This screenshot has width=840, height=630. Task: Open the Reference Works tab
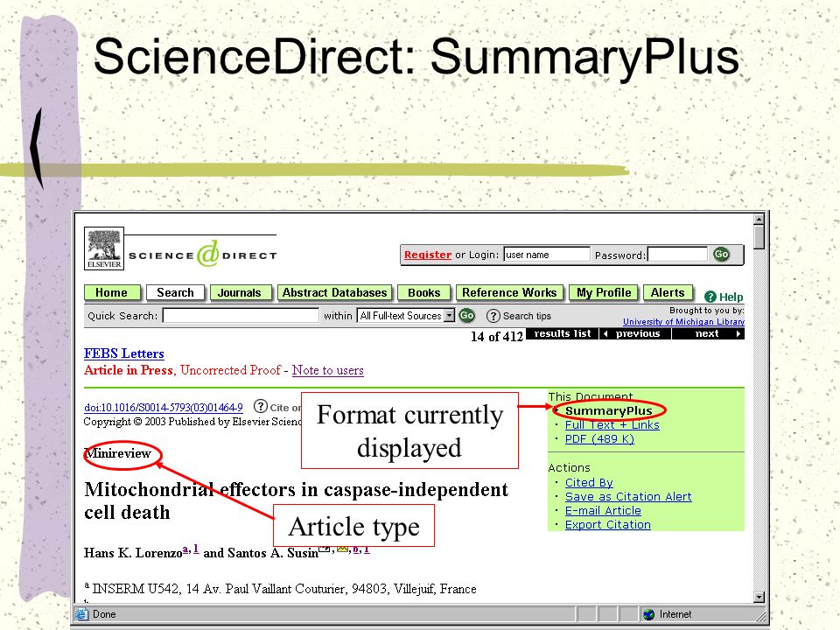[509, 292]
